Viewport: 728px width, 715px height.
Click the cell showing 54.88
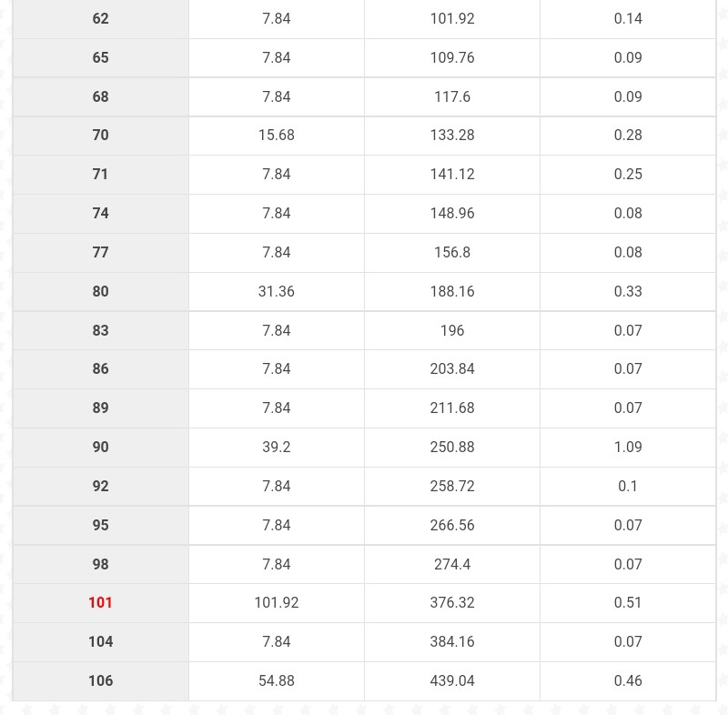click(276, 680)
